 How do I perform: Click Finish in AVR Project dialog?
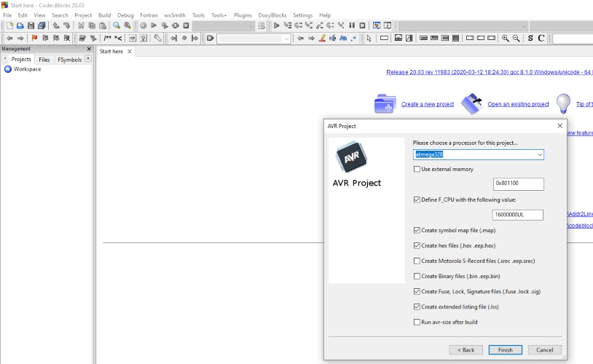[x=506, y=350]
